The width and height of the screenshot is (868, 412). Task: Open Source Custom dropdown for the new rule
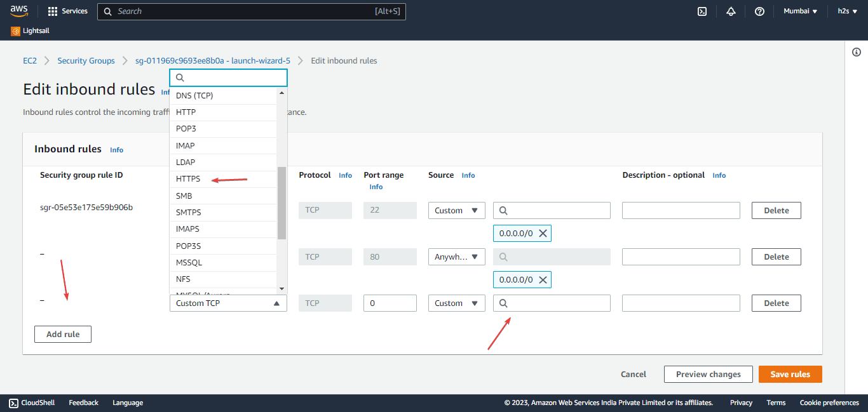(457, 303)
